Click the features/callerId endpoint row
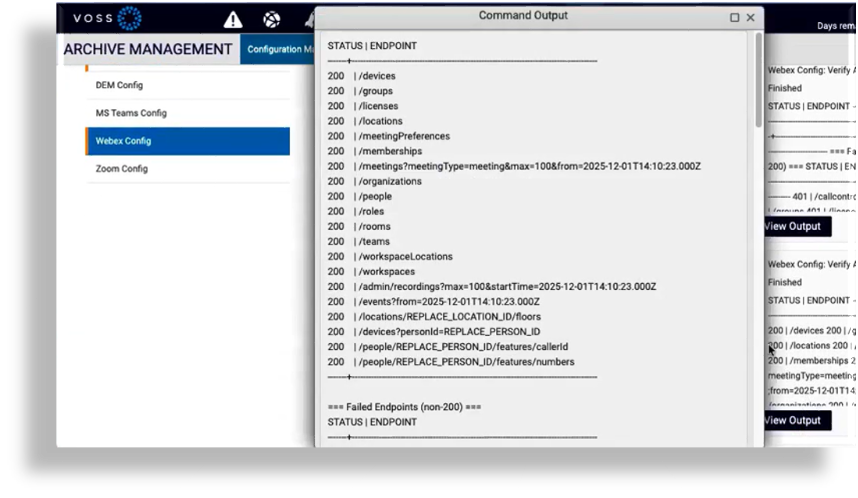This screenshot has height=498, width=858. click(x=448, y=347)
